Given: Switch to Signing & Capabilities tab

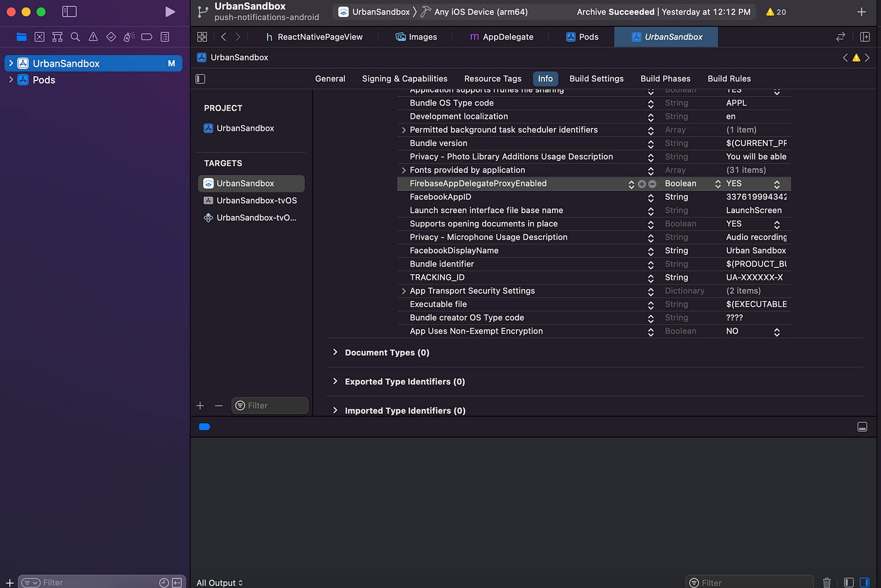Looking at the screenshot, I should [x=405, y=79].
